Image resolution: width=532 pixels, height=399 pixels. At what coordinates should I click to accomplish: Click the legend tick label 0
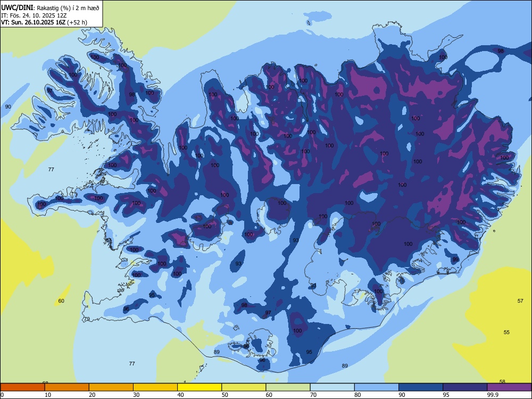(x=2, y=395)
